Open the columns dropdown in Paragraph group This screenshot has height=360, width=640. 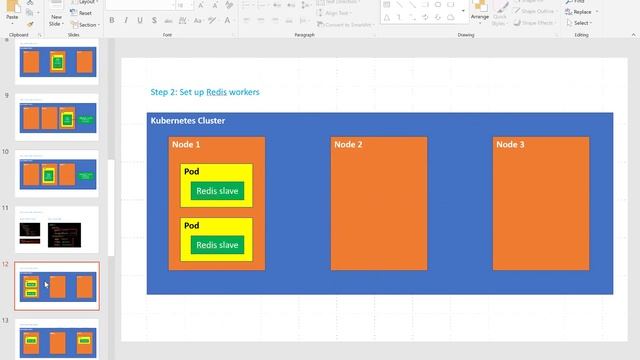tap(304, 20)
